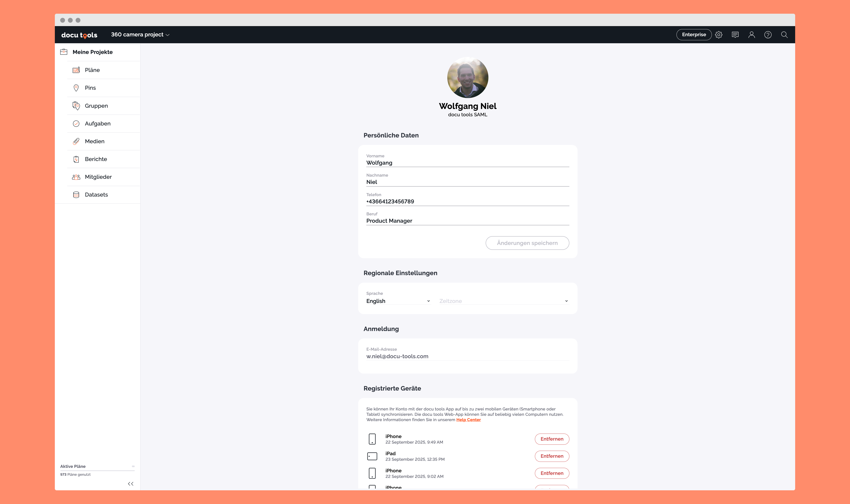Collapse the sidebar with double chevron
This screenshot has height=504, width=850.
[x=130, y=484]
